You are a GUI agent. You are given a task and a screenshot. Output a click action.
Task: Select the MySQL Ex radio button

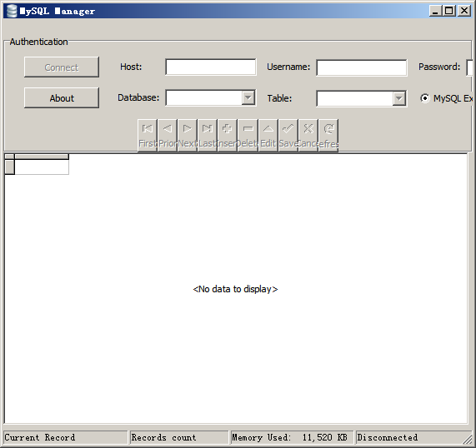[425, 98]
